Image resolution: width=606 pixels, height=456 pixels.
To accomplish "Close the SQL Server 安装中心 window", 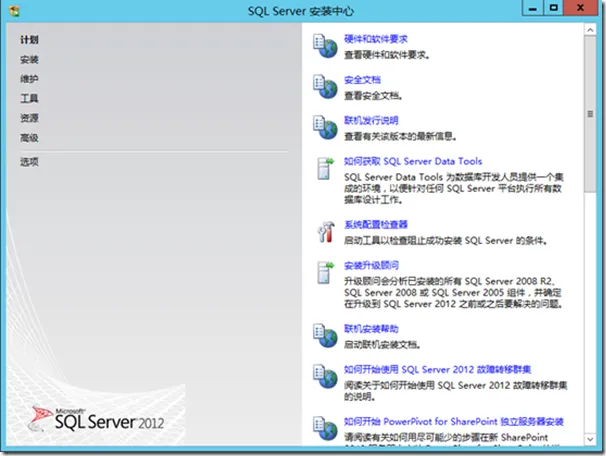I will [x=580, y=8].
